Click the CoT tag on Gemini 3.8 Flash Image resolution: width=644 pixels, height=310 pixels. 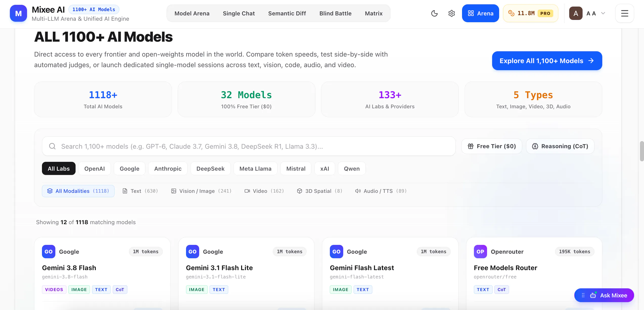[x=120, y=290]
